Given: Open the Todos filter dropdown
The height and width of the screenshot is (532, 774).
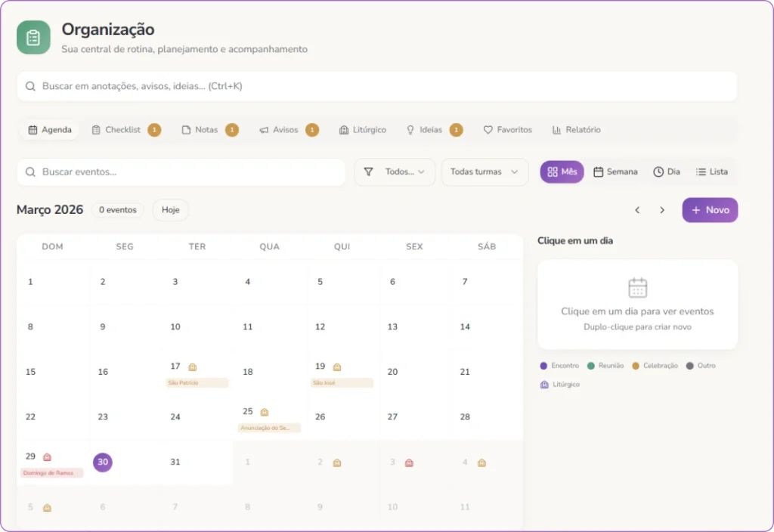Looking at the screenshot, I should 395,172.
